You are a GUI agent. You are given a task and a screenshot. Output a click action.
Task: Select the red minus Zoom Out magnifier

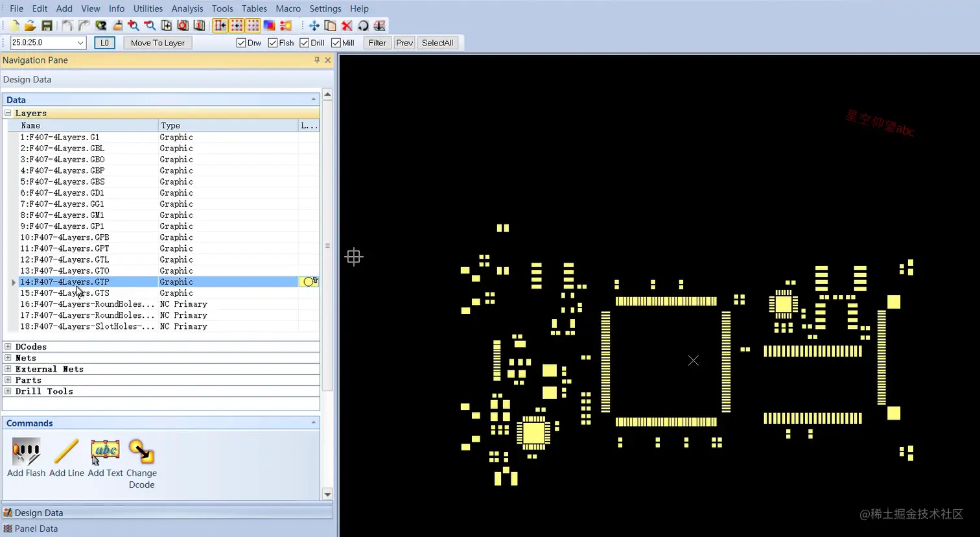[150, 25]
